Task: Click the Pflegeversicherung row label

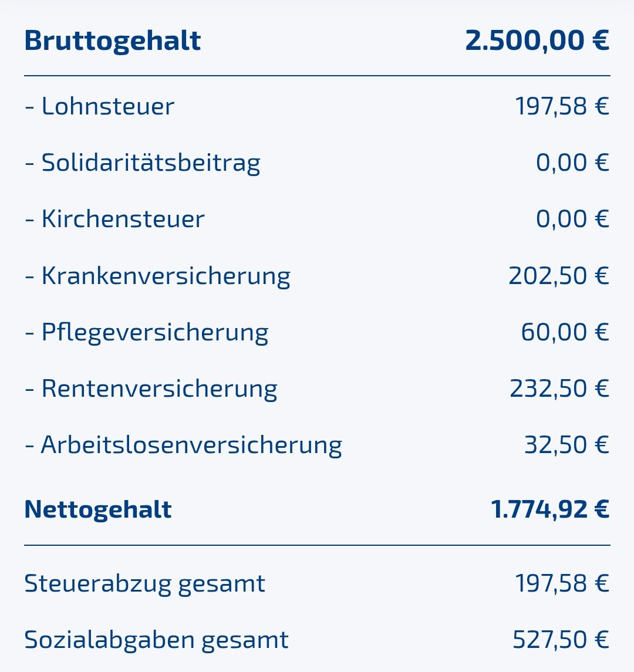Action: coord(147,332)
